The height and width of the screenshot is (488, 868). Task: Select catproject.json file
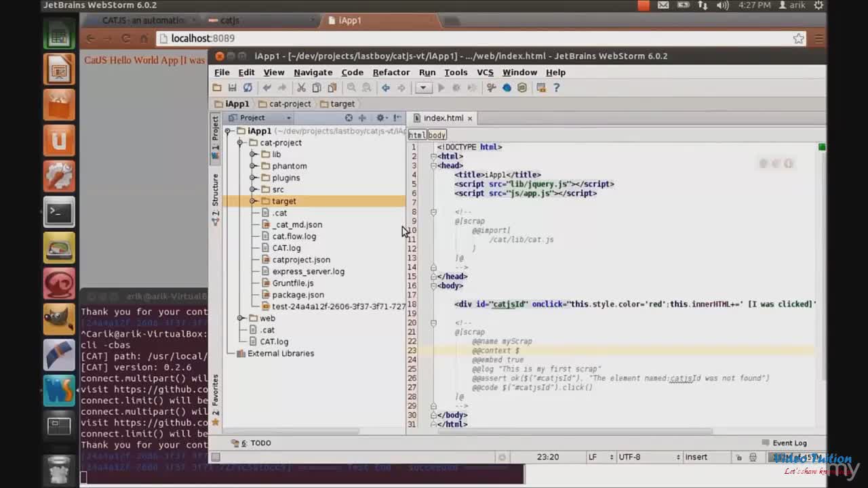click(301, 260)
